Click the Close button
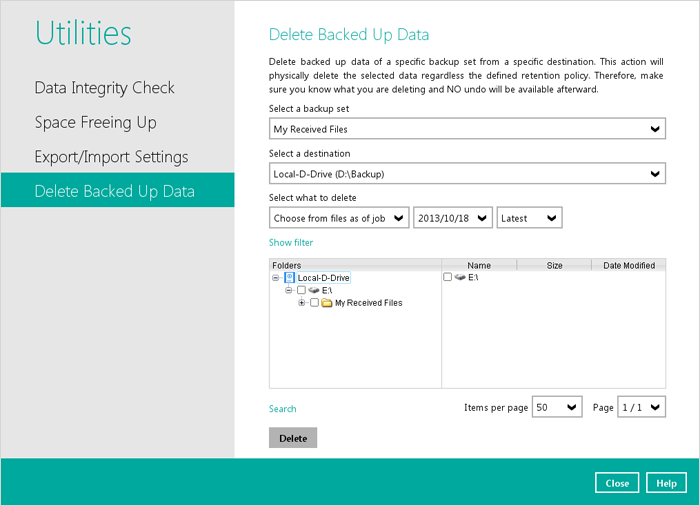700x506 pixels. 617,483
